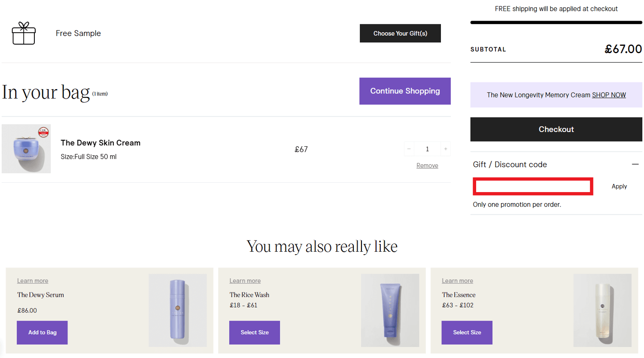Click Learn more under The Dewy Serum

(32, 280)
